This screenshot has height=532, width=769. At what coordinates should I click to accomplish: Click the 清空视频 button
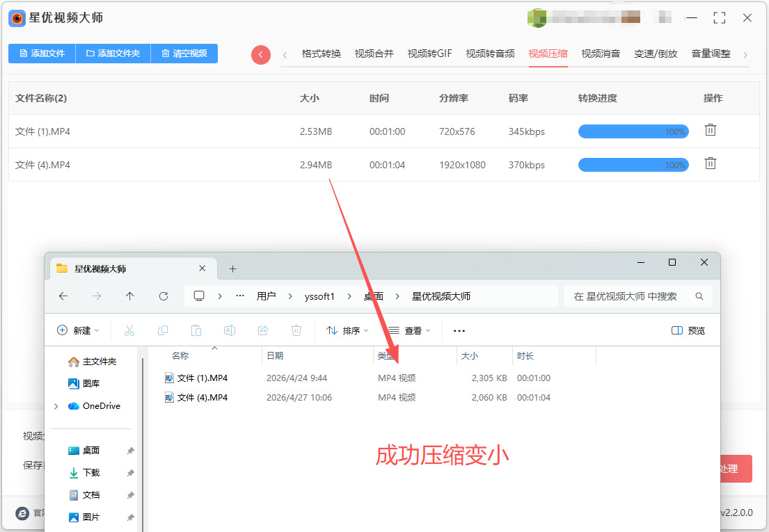(x=184, y=54)
